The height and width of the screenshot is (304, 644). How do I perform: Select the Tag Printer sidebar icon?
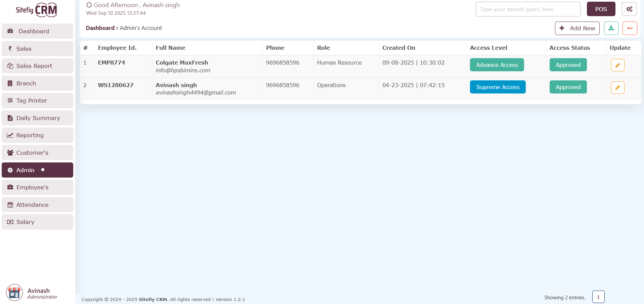coord(10,101)
